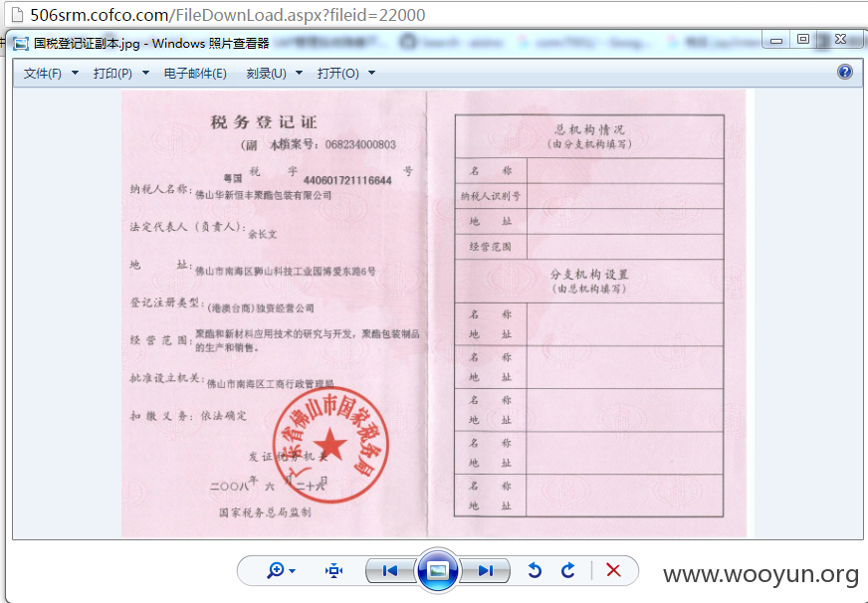Fit image to actual size icon
The image size is (868, 603).
point(333,570)
